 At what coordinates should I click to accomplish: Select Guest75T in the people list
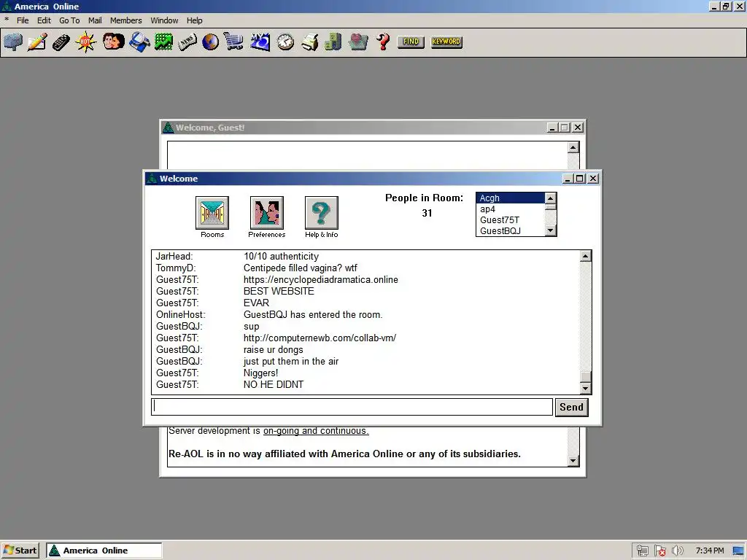[510, 220]
